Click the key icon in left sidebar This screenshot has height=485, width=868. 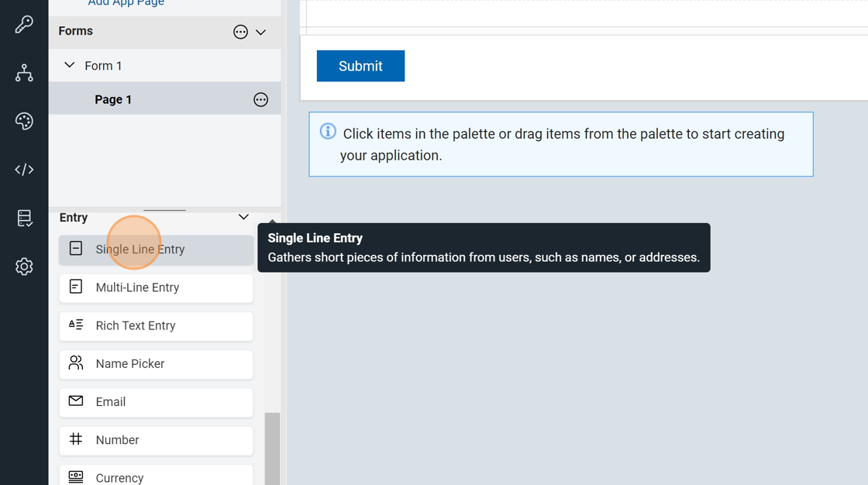tap(24, 24)
